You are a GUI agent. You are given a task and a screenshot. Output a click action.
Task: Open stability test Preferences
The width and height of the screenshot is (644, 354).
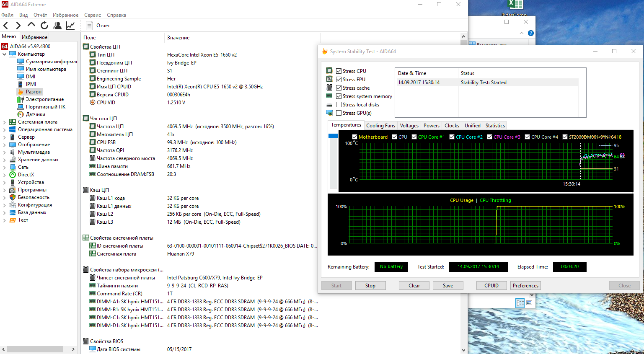tap(525, 286)
